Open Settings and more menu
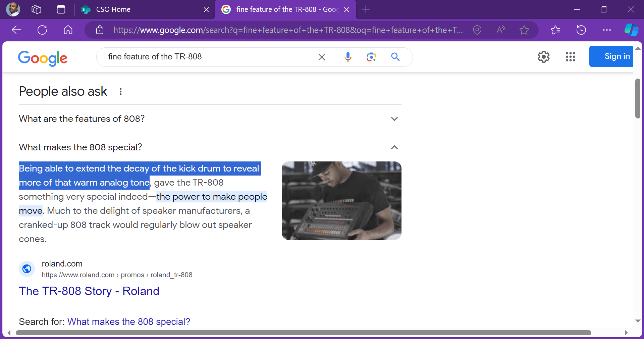The image size is (644, 339). (x=607, y=30)
